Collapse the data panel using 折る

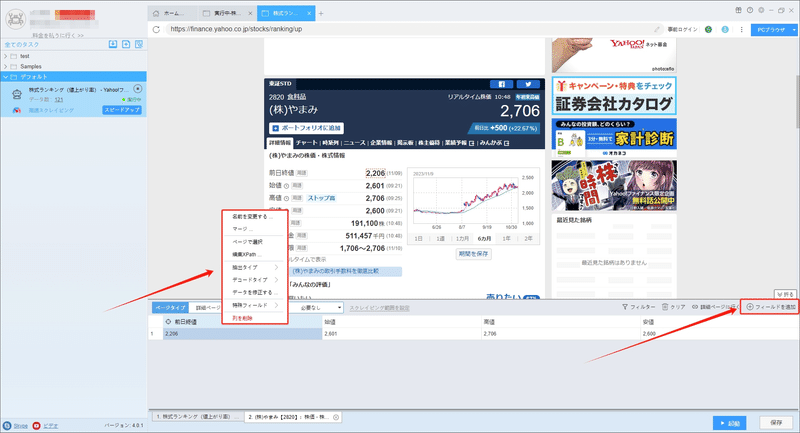click(785, 294)
